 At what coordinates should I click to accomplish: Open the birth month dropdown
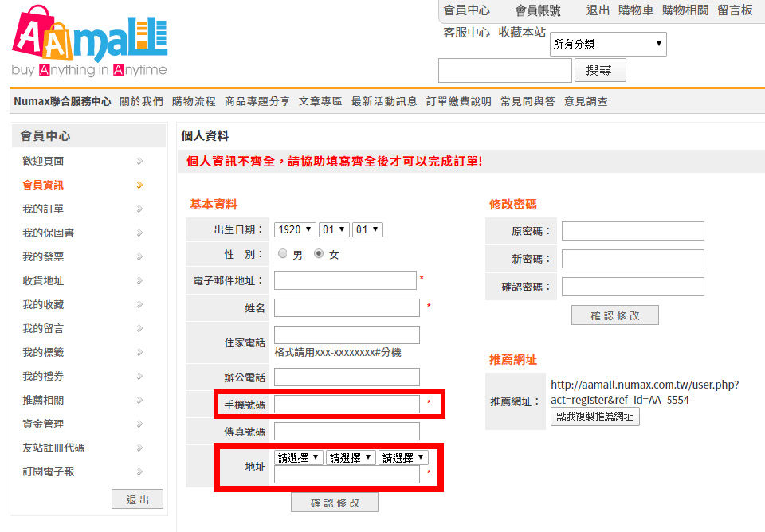[x=334, y=229]
